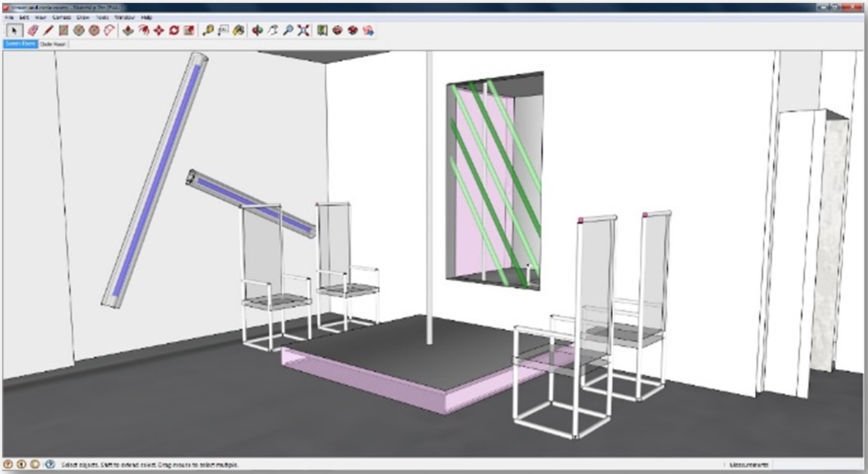The width and height of the screenshot is (868, 474).
Task: Select the Eraser tool
Action: click(33, 31)
